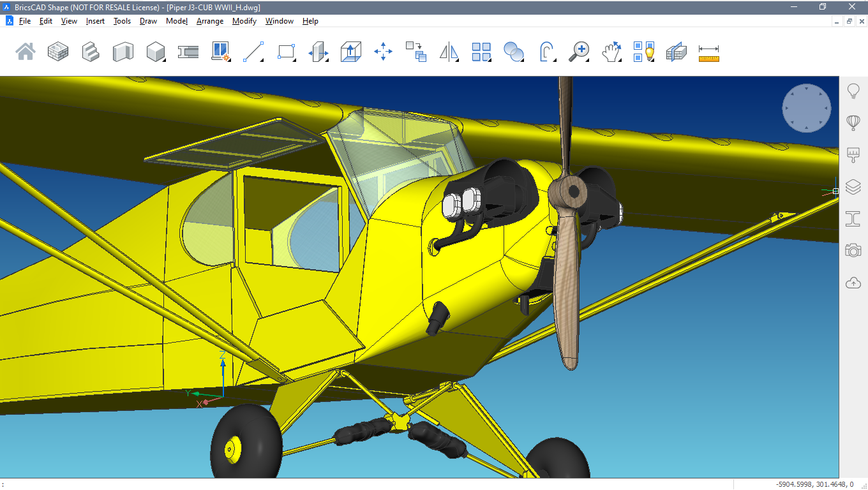Click the right arrow on the LookFrom widget
This screenshot has height=490, width=868.
827,108
